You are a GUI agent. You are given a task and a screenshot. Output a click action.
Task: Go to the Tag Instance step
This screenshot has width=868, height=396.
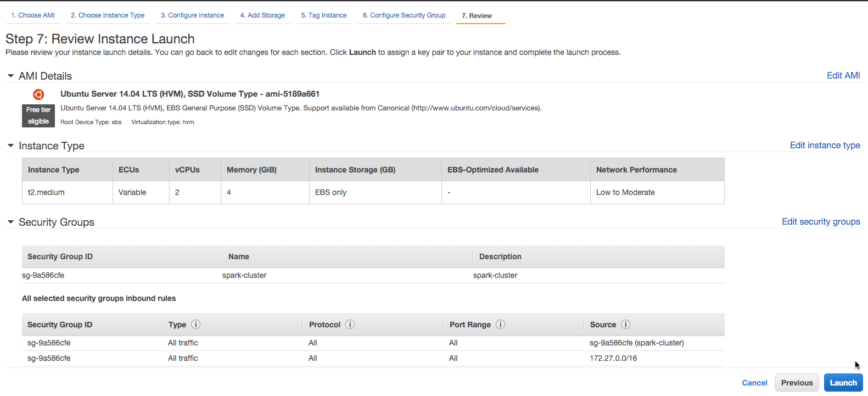[324, 15]
